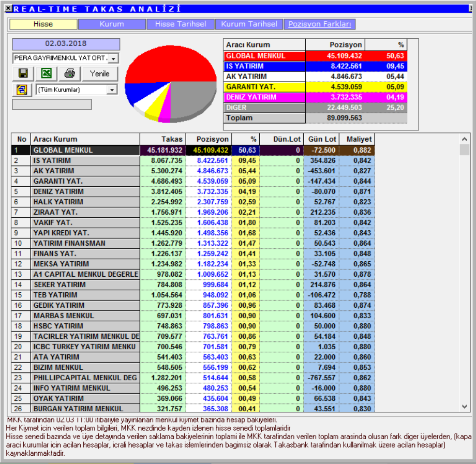Image resolution: width=476 pixels, height=464 pixels.
Task: Click the scrollbar down arrow
Action: 465,407
